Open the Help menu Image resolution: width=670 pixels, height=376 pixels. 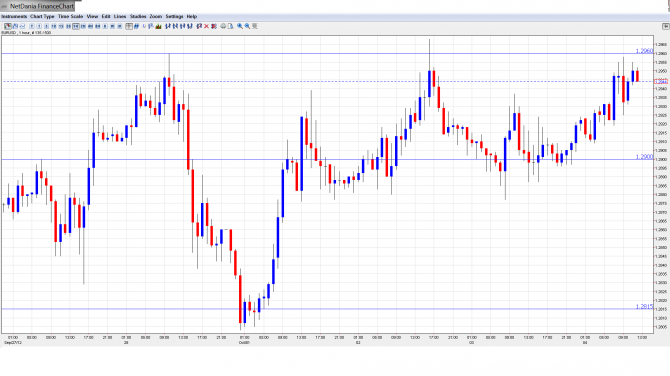pos(191,16)
